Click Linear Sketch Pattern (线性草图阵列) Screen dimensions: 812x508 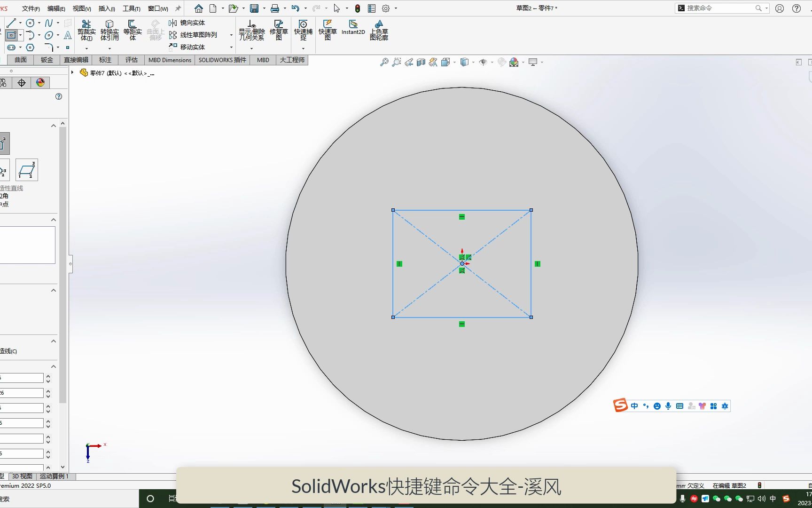tap(193, 35)
